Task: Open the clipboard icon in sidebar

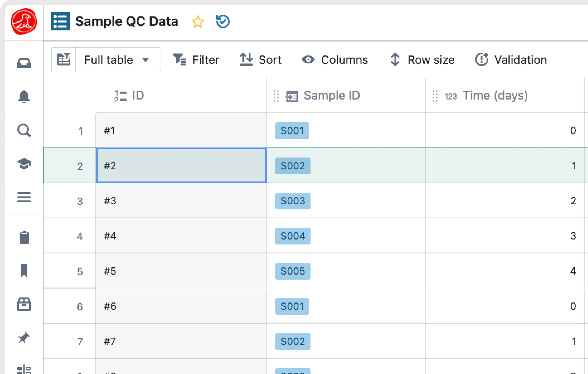Action: coord(24,237)
